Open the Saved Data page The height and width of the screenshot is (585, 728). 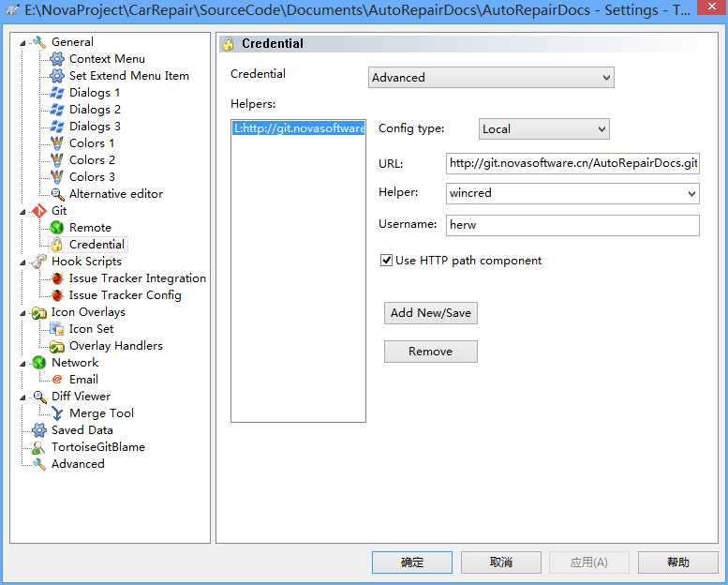[x=82, y=430]
